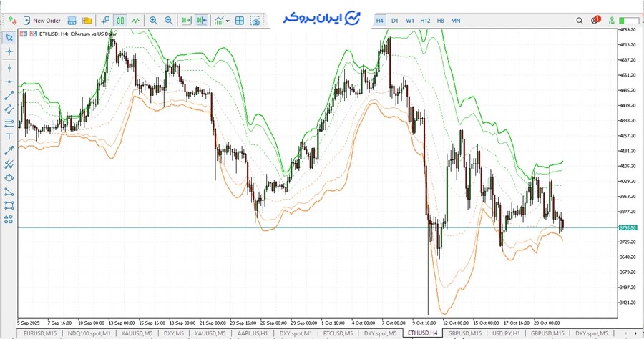Open the search magnifier icon

click(580, 21)
